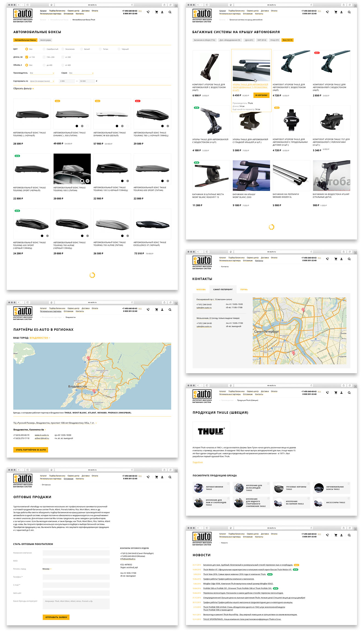Viewport: 364px width, 639px height.
Task: Click minimum price field 3 000
Action: 67,81
